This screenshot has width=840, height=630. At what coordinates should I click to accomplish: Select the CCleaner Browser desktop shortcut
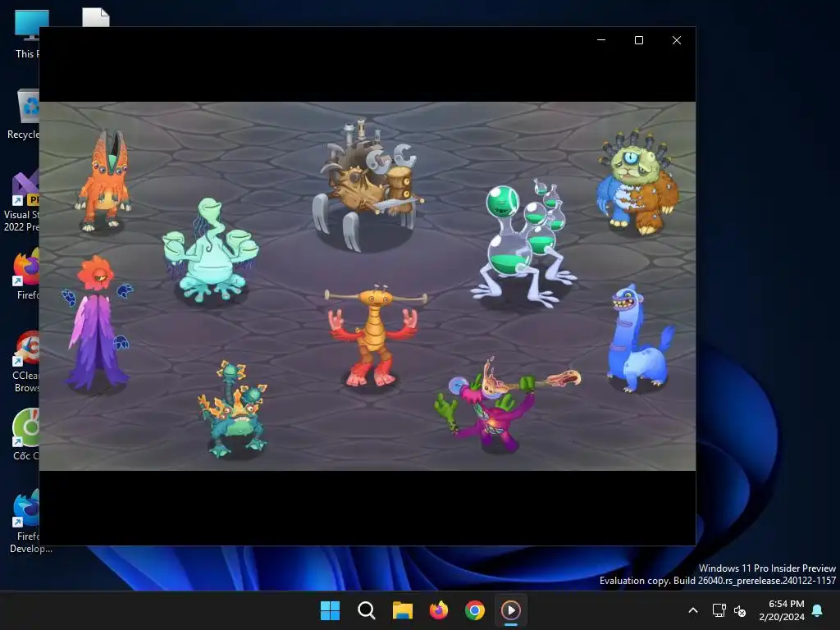coord(25,362)
